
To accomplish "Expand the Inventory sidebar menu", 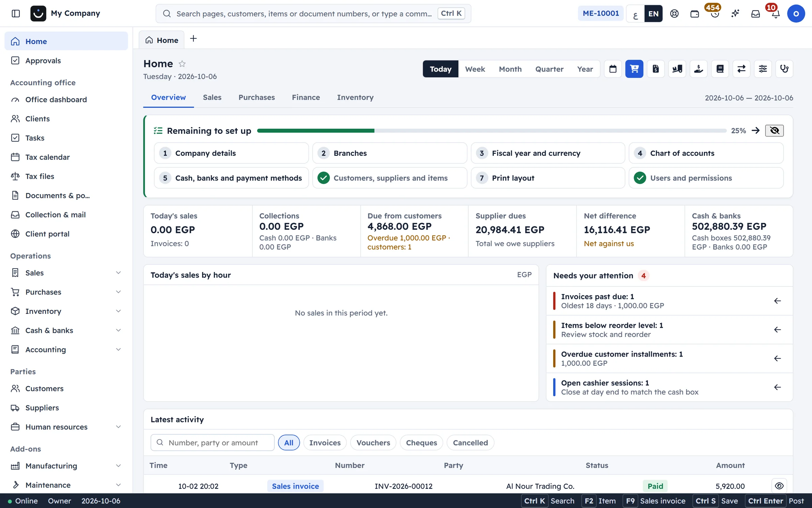I will (x=66, y=311).
